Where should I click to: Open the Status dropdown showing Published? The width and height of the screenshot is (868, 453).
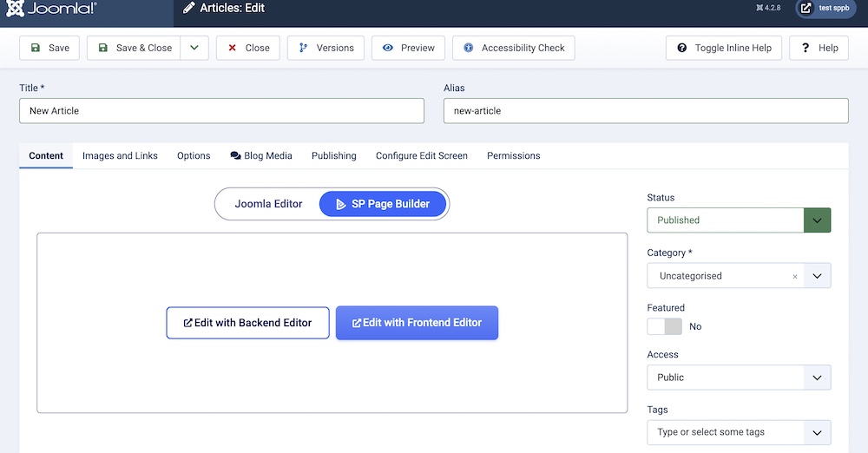pos(739,220)
